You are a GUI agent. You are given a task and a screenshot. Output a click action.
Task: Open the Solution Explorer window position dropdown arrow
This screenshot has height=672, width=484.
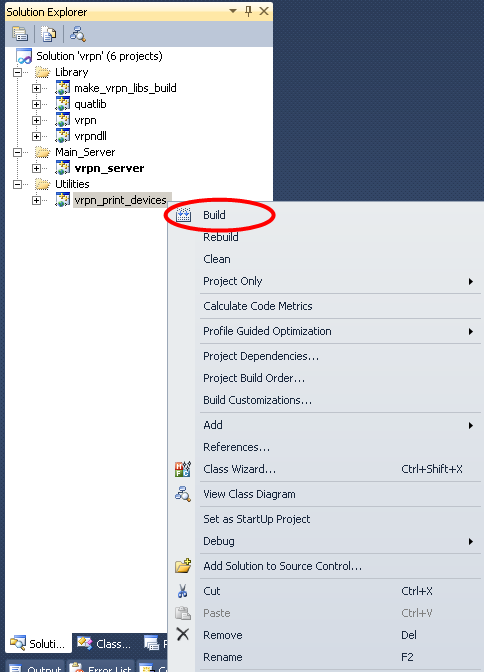coord(233,11)
